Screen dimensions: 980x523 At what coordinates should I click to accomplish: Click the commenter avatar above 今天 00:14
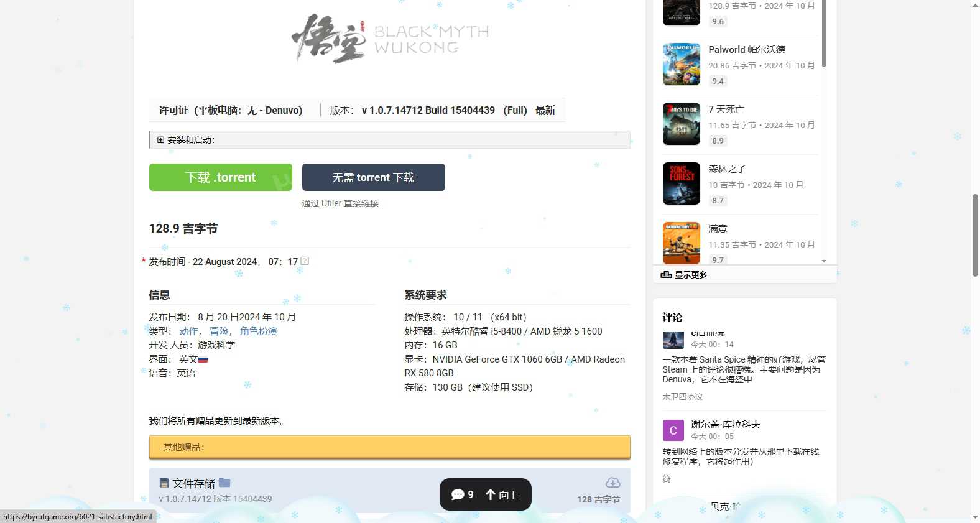pos(673,340)
